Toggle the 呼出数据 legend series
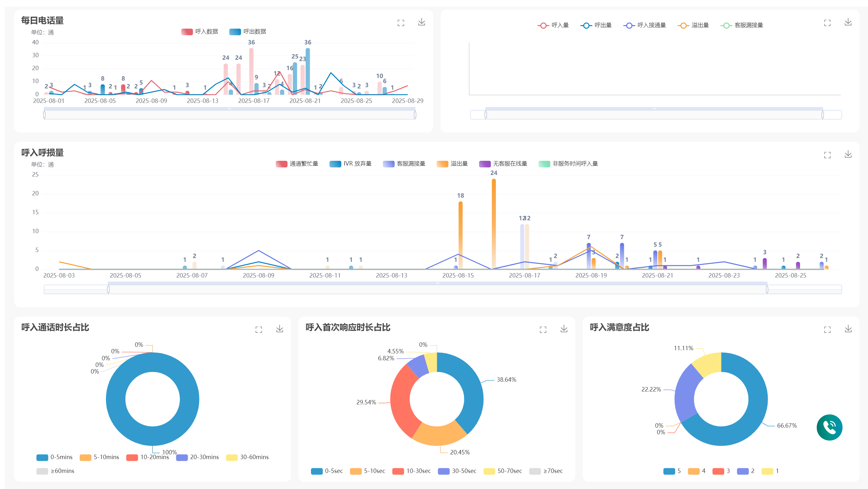 (248, 31)
